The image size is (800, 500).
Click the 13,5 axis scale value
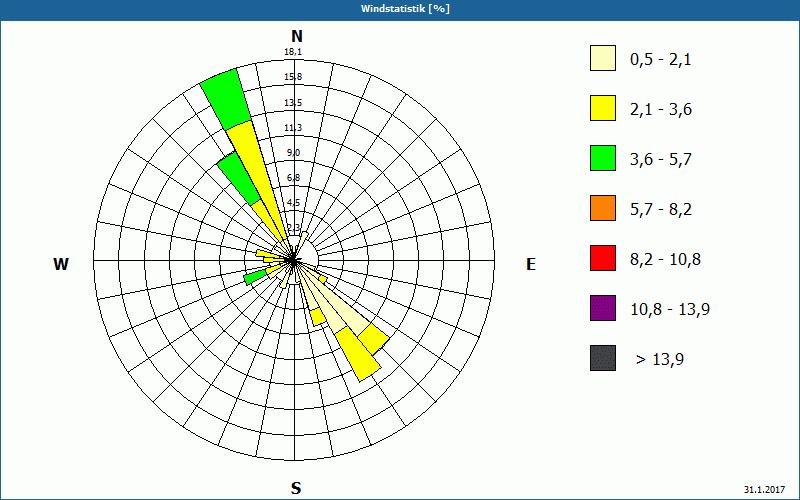[x=293, y=103]
